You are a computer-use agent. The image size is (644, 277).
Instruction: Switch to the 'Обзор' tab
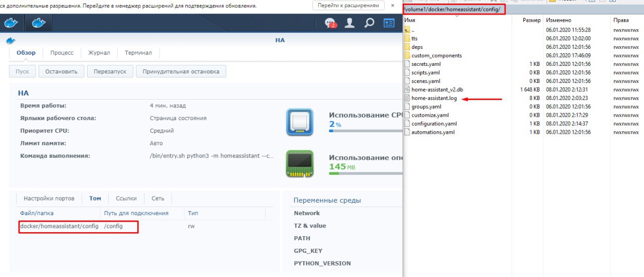26,53
